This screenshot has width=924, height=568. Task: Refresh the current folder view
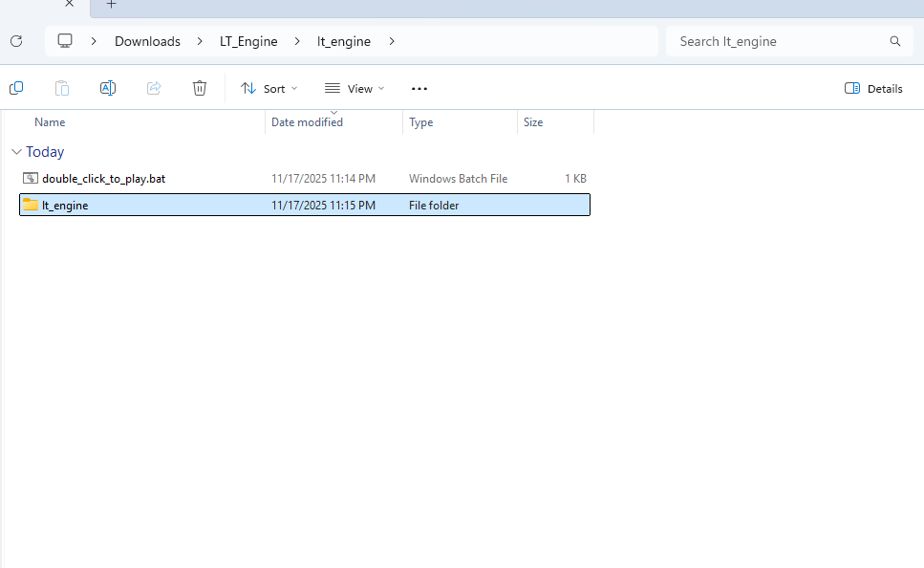(16, 41)
